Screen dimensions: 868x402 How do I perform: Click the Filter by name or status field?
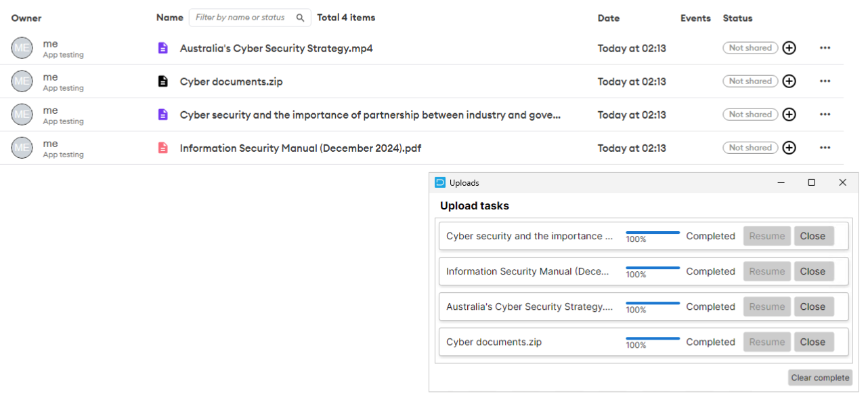tap(250, 18)
